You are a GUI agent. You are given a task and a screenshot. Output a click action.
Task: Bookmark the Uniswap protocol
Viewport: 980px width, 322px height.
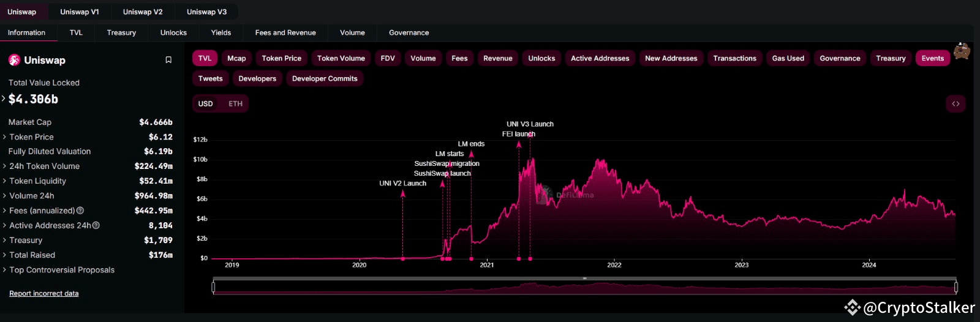click(168, 60)
